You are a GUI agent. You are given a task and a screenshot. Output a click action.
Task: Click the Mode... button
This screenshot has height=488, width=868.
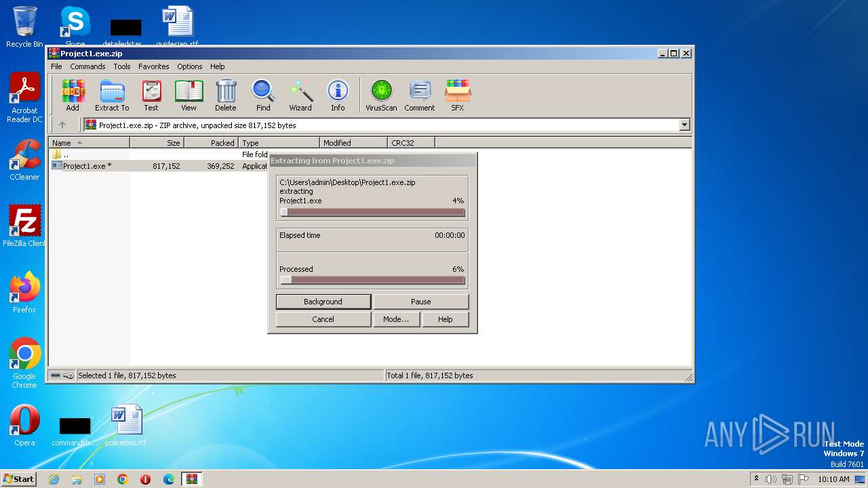pyautogui.click(x=396, y=319)
